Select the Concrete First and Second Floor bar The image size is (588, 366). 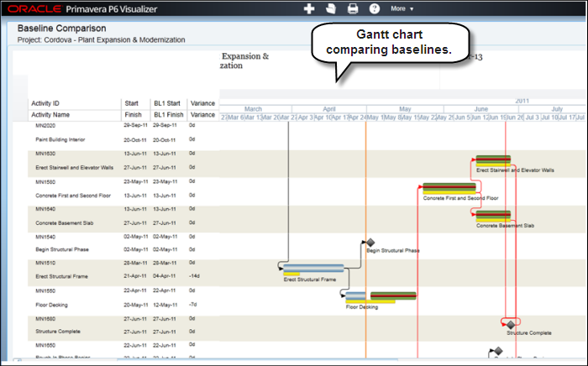(449, 186)
